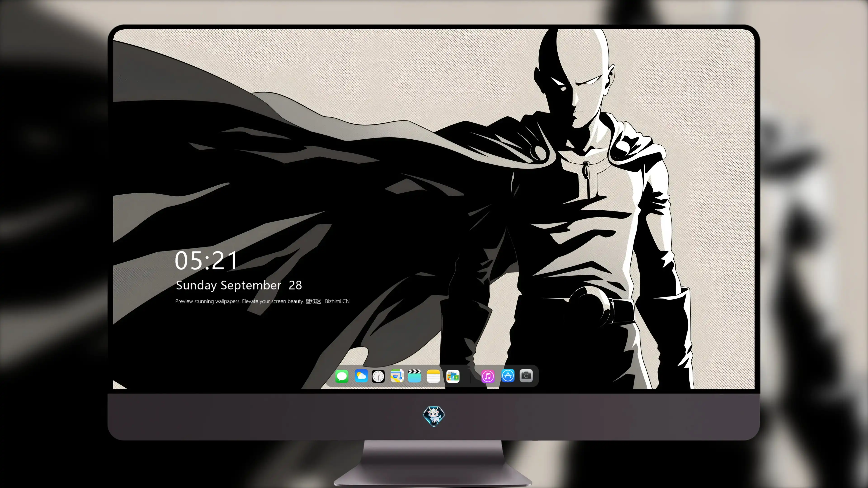
Task: Open the Videos clapperboard app in the dock
Action: click(x=415, y=376)
